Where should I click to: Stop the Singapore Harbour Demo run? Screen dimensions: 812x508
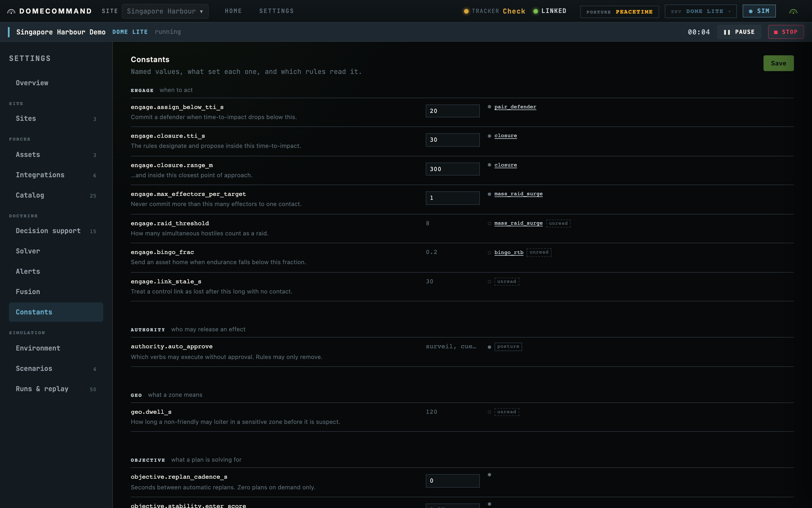pos(785,32)
